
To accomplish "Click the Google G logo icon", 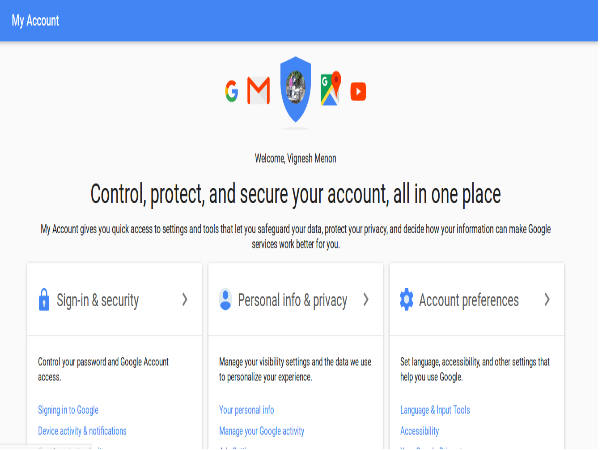I will (232, 93).
